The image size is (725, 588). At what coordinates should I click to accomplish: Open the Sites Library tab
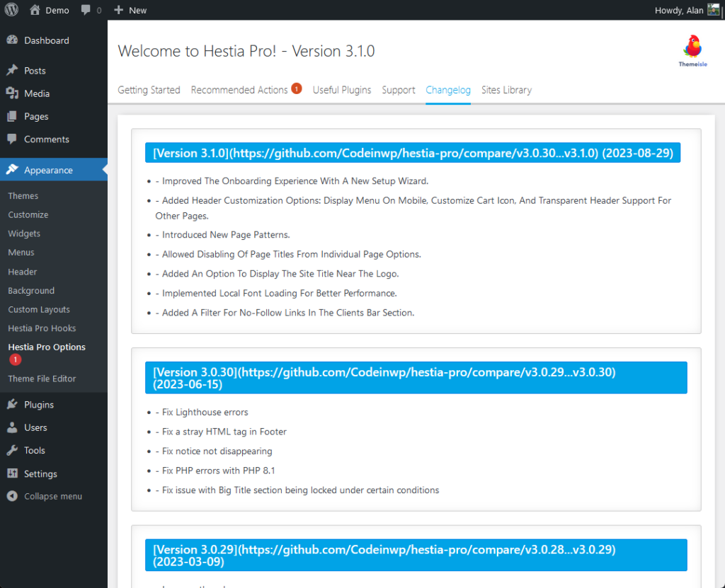click(506, 90)
